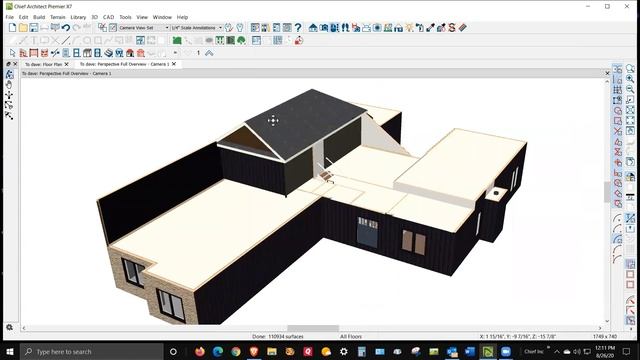The width and height of the screenshot is (640, 360).
Task: Open the Camera View Set dropdown
Action: point(144,28)
